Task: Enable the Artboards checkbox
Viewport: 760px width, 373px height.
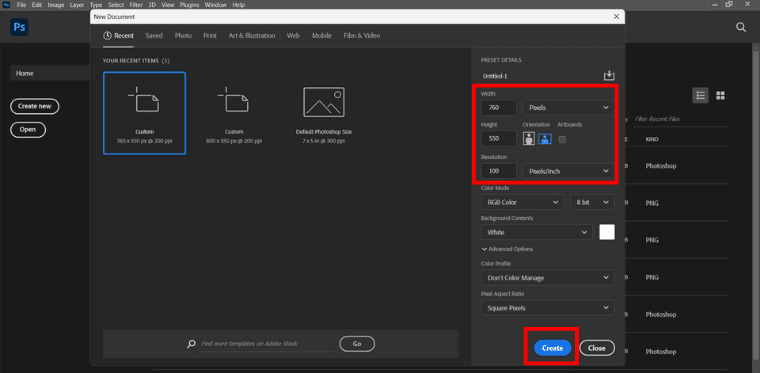Action: (x=562, y=140)
